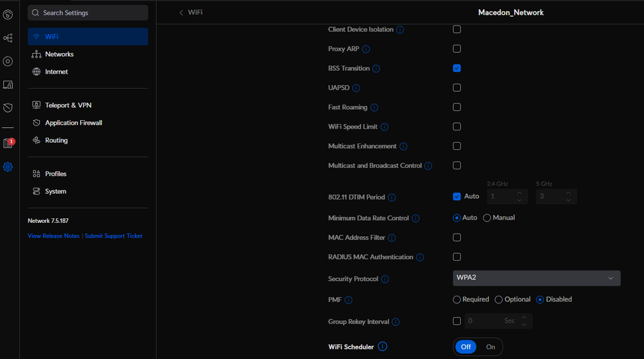Screen dimensions: 644x359
Task: Click the info icon beside WiFi Scheduler
Action: (383, 347)
